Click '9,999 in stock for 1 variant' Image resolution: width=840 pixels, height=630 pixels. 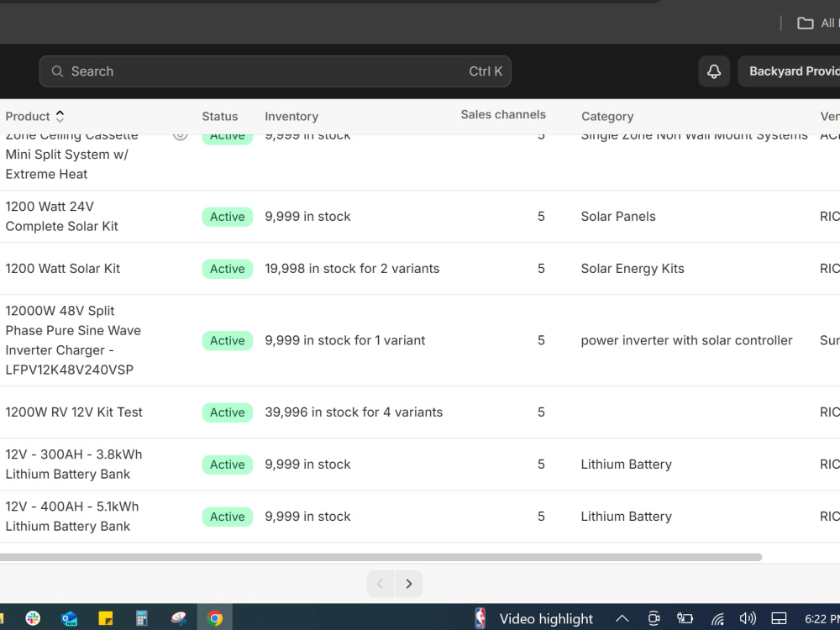click(345, 340)
